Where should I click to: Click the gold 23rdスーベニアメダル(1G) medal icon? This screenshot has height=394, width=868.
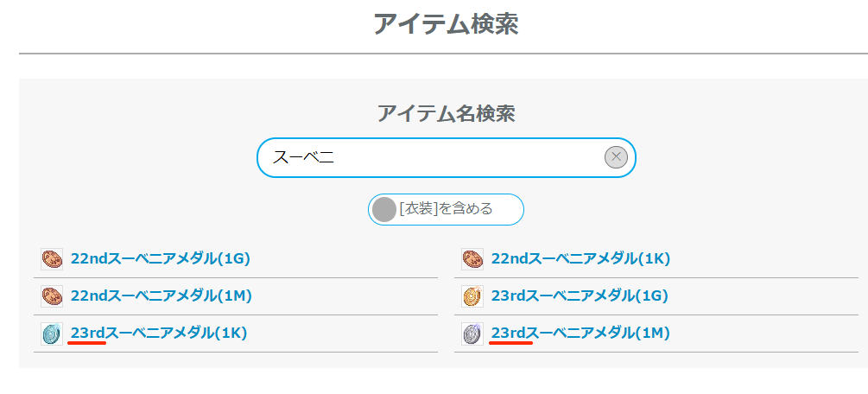pos(472,296)
